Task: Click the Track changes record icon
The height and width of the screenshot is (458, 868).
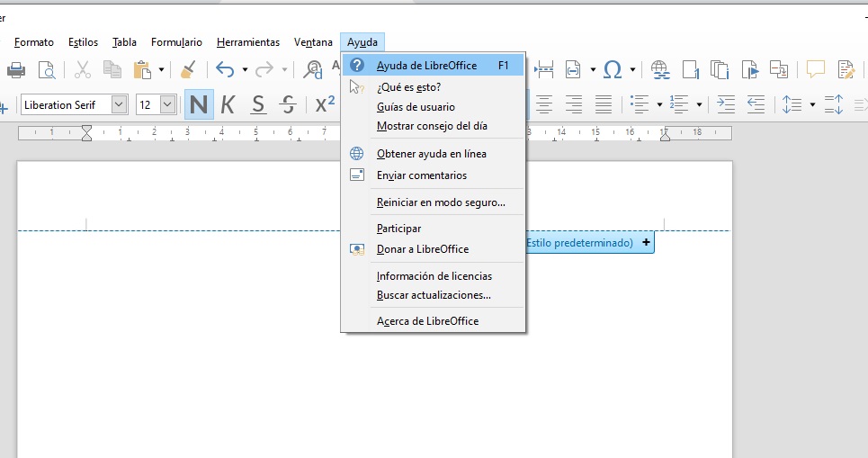Action: pyautogui.click(x=846, y=70)
